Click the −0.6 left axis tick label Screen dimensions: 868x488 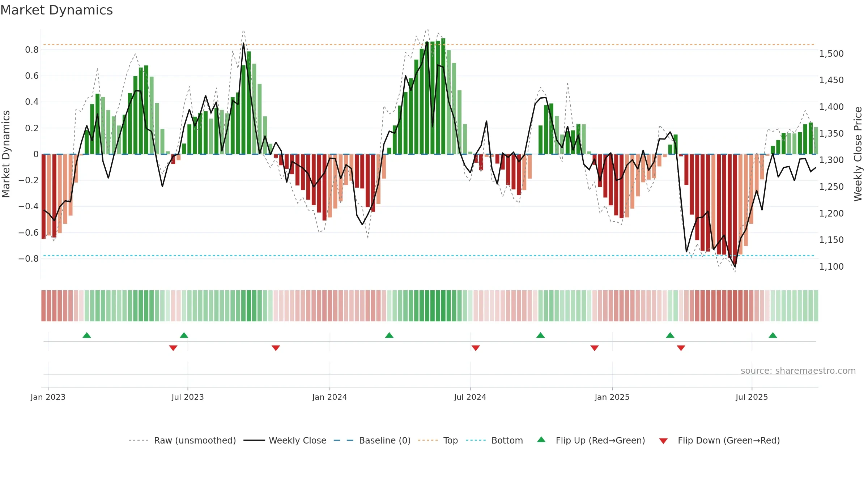point(29,232)
